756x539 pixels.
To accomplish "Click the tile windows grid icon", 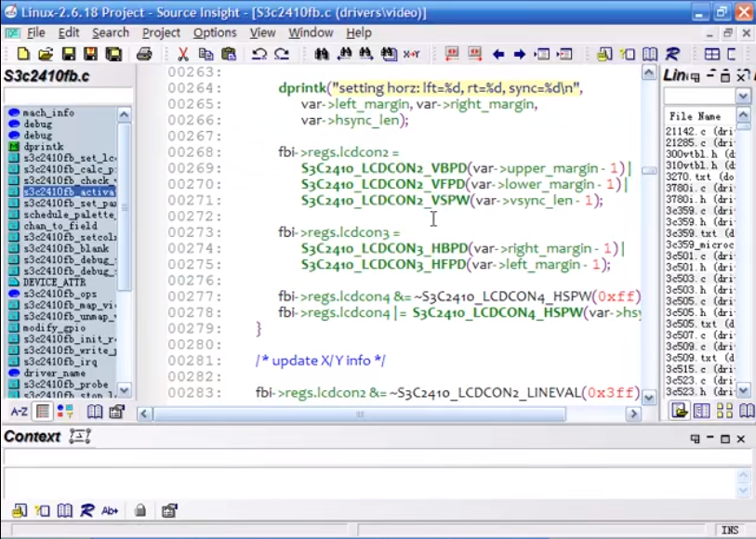I will pyautogui.click(x=711, y=54).
